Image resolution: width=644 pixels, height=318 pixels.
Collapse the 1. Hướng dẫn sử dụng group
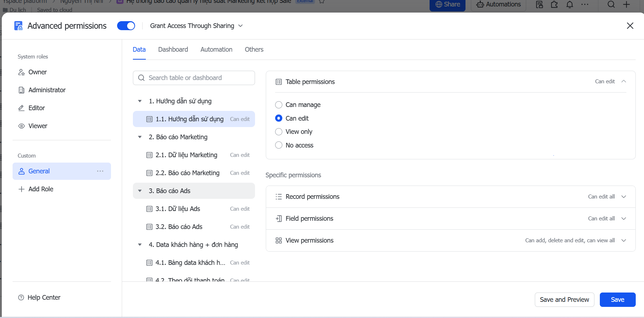tap(140, 101)
